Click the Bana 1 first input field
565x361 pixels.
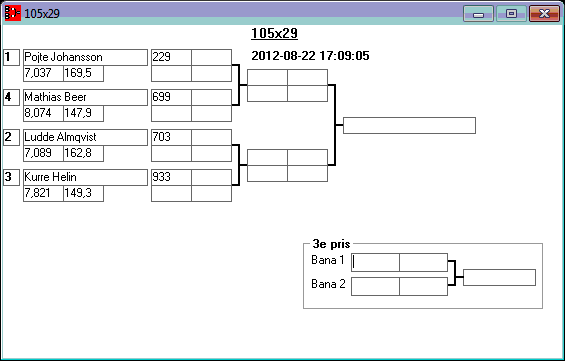[375, 263]
